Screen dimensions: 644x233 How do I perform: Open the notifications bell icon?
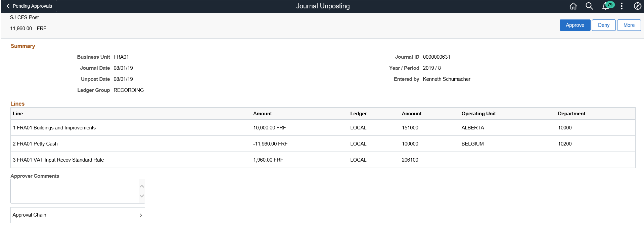point(606,6)
